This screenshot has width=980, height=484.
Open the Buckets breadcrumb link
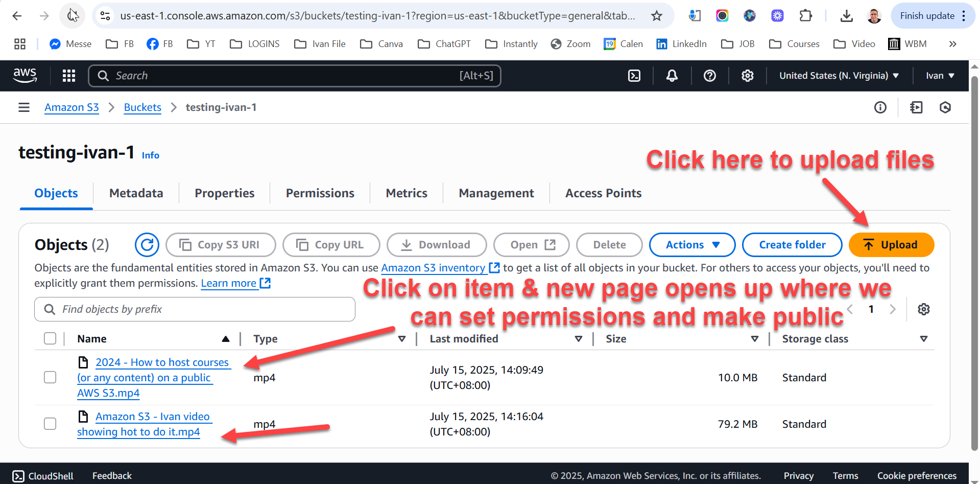point(142,107)
